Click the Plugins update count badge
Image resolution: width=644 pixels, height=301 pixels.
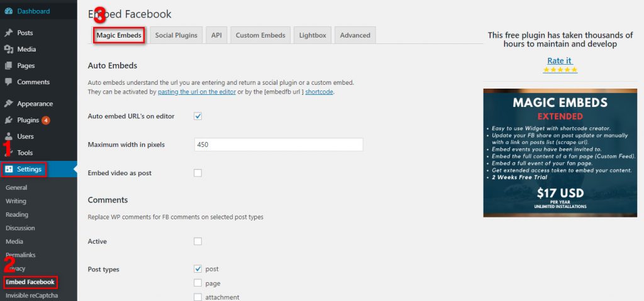(x=45, y=120)
